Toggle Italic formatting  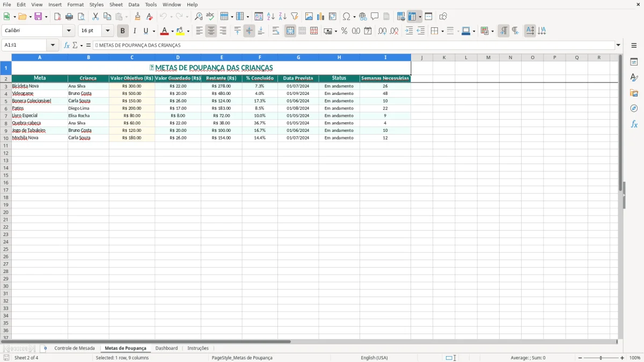(135, 31)
